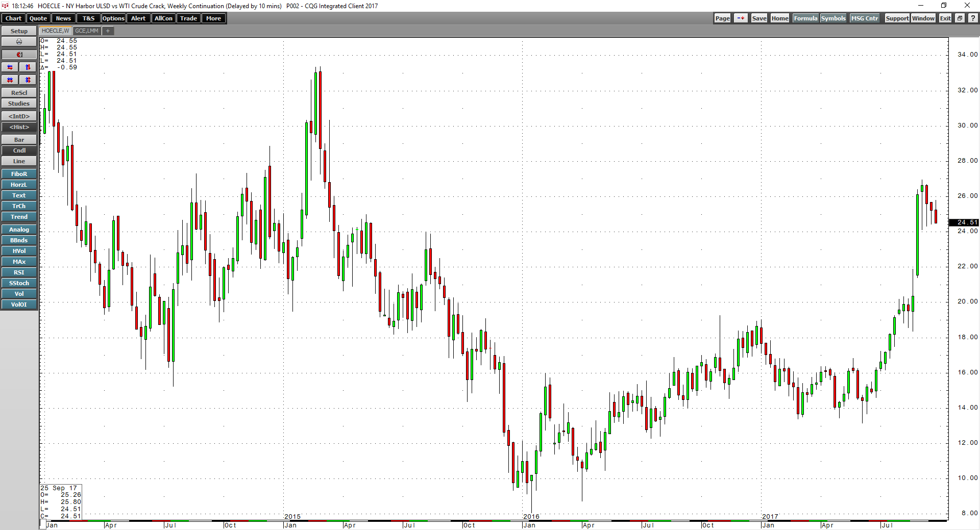Select the FiboR drawing tool
This screenshot has height=530, width=980.
19,174
